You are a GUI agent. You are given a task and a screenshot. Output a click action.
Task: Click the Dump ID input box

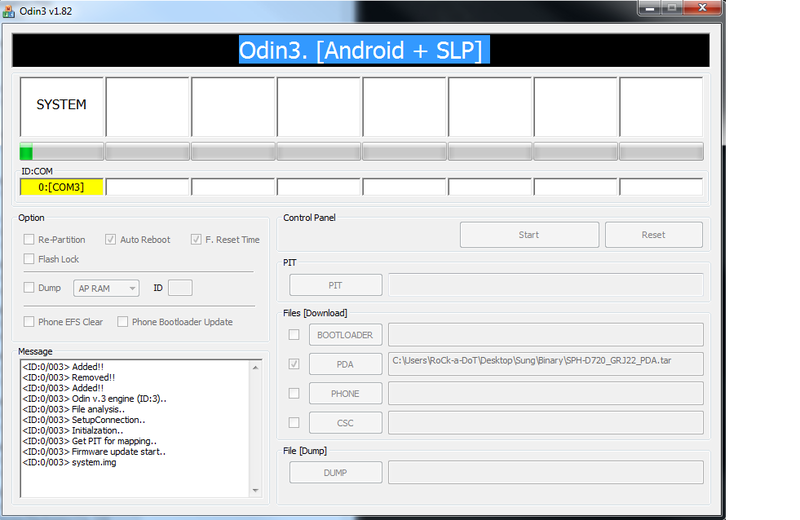[x=180, y=288]
